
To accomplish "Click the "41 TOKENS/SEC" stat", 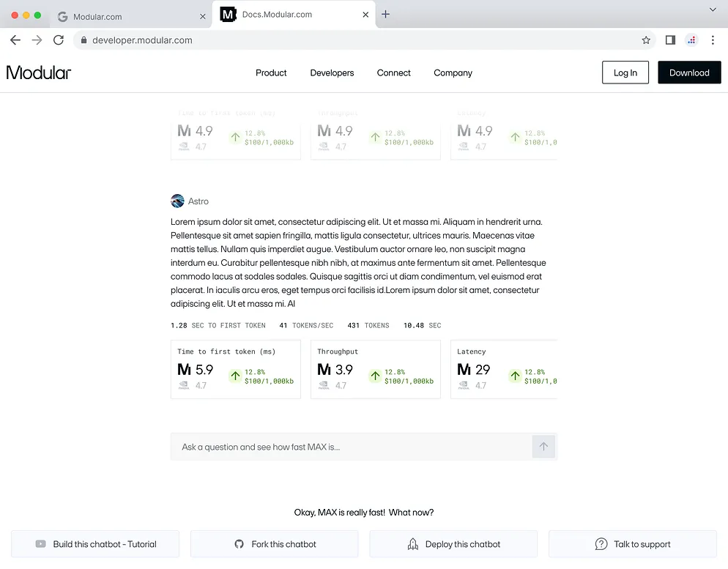I will point(306,325).
